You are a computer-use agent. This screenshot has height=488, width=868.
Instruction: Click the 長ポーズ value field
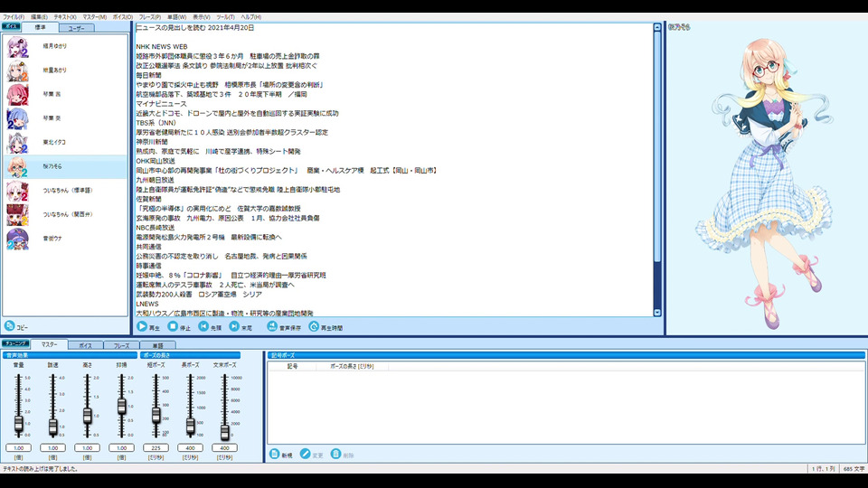pos(190,447)
